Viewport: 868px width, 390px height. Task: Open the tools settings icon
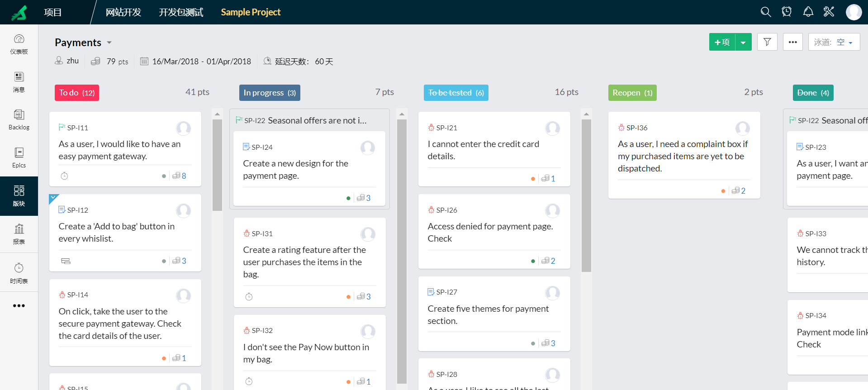829,12
